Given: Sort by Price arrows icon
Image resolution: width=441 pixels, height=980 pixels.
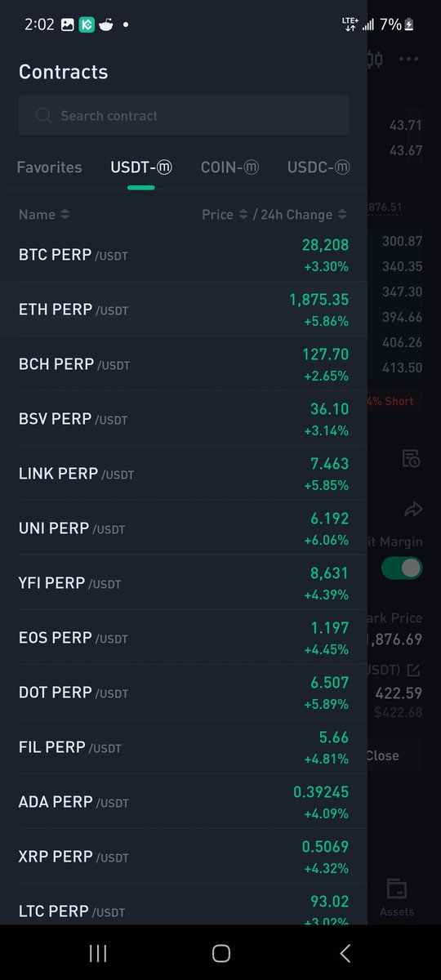Looking at the screenshot, I should pyautogui.click(x=242, y=215).
